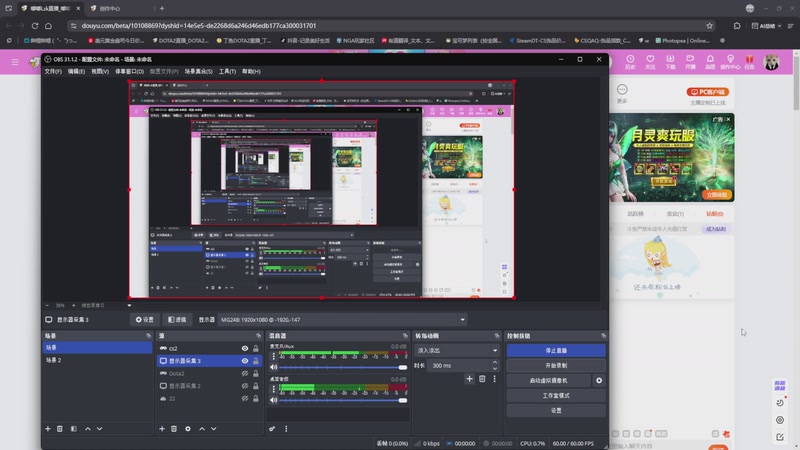The height and width of the screenshot is (450, 800).
Task: Open the Douyu Download icon
Action: pyautogui.click(x=670, y=62)
